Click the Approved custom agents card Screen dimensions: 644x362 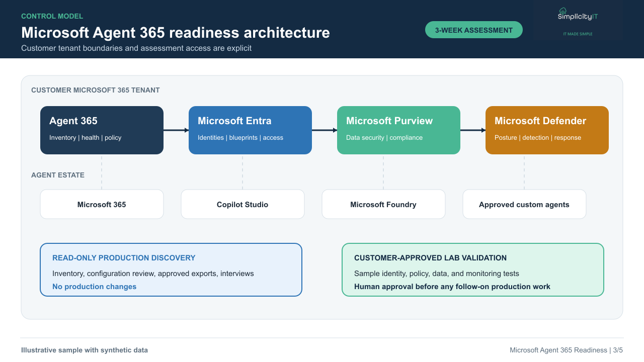point(524,204)
